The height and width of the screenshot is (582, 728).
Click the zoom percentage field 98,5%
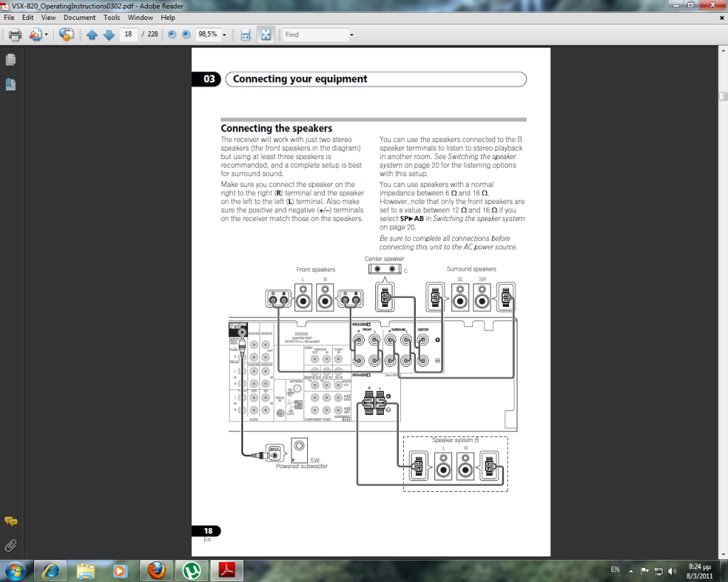click(x=208, y=34)
